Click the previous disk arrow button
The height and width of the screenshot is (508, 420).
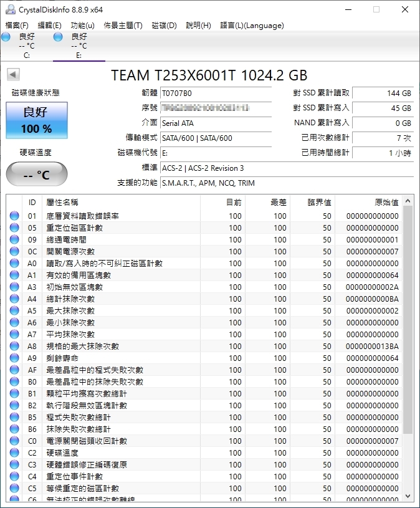click(13, 75)
